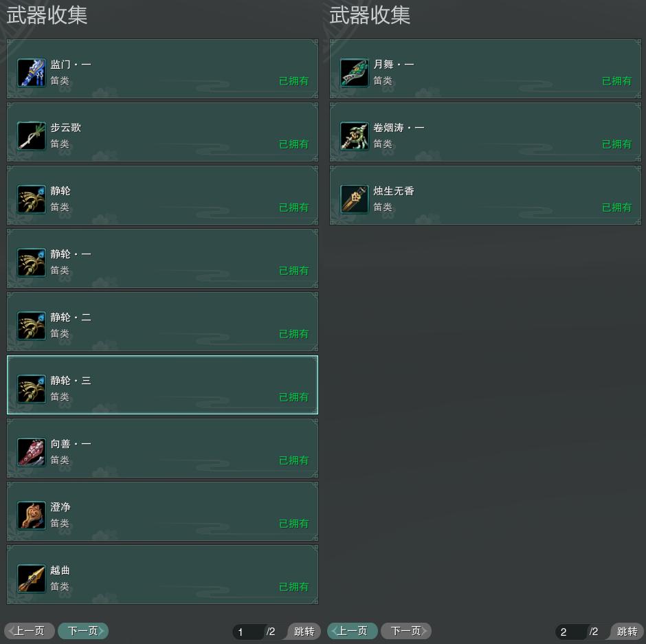Select the 静轮·一 list entry

pos(162,258)
